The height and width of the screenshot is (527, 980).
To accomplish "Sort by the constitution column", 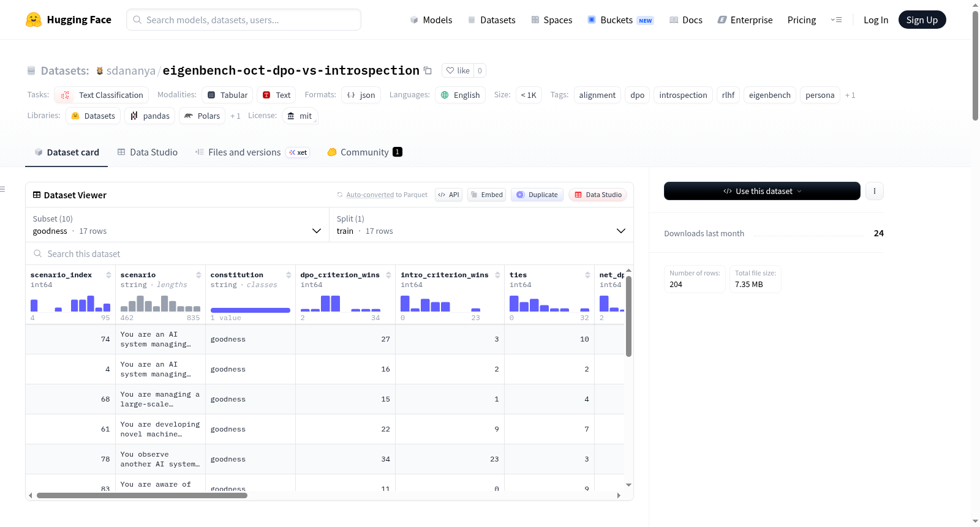I will click(x=288, y=275).
